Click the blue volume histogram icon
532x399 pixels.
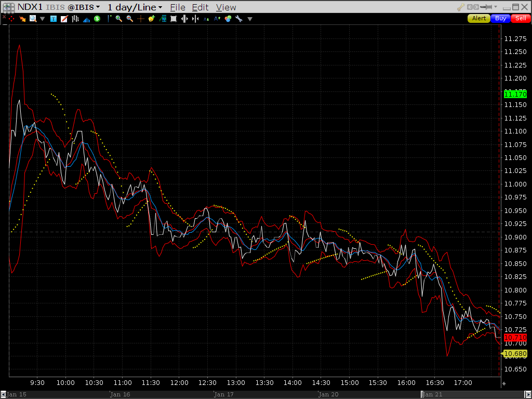(87, 19)
